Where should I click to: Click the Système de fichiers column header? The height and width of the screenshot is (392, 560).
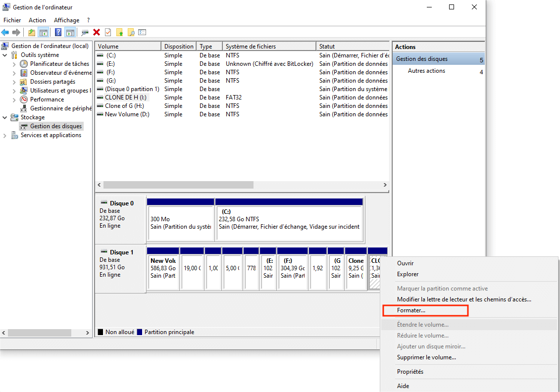(251, 47)
